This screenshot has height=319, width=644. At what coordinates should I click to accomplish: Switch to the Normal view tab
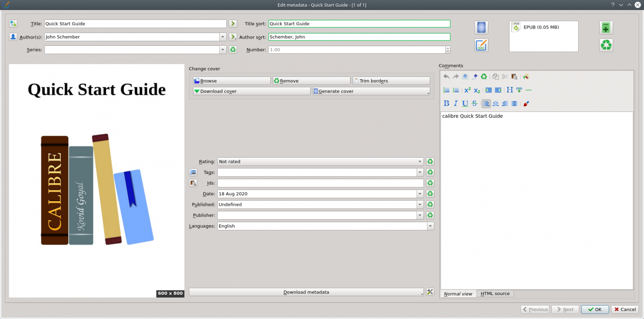click(x=458, y=293)
